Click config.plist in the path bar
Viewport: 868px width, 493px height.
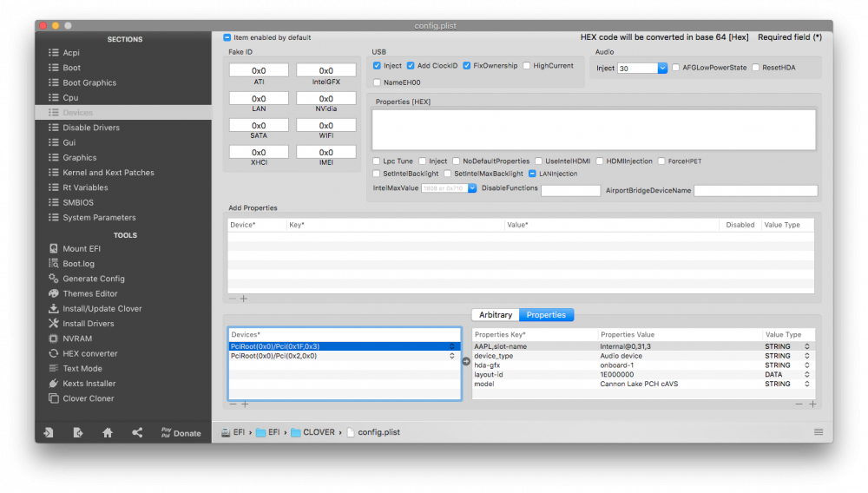pos(373,432)
